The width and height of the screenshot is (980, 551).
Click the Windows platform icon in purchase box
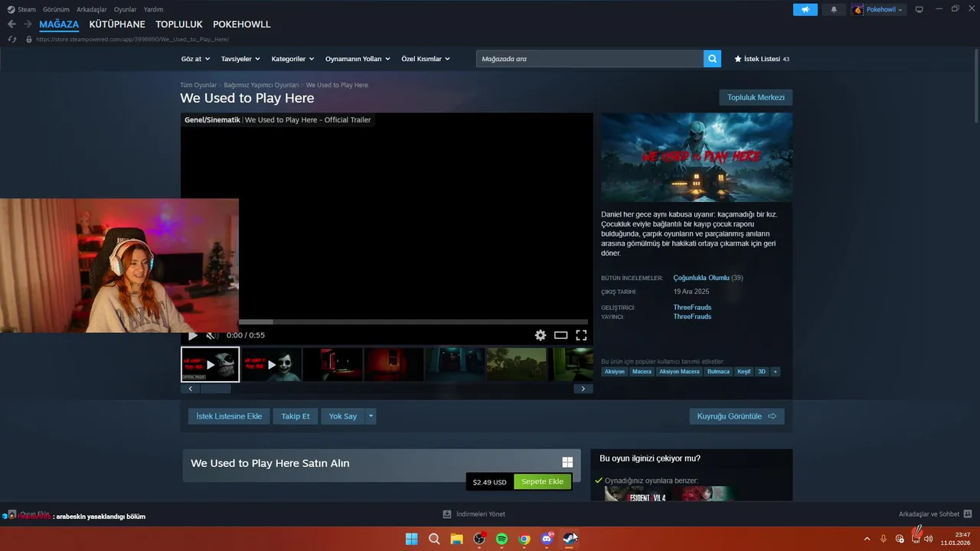click(567, 462)
